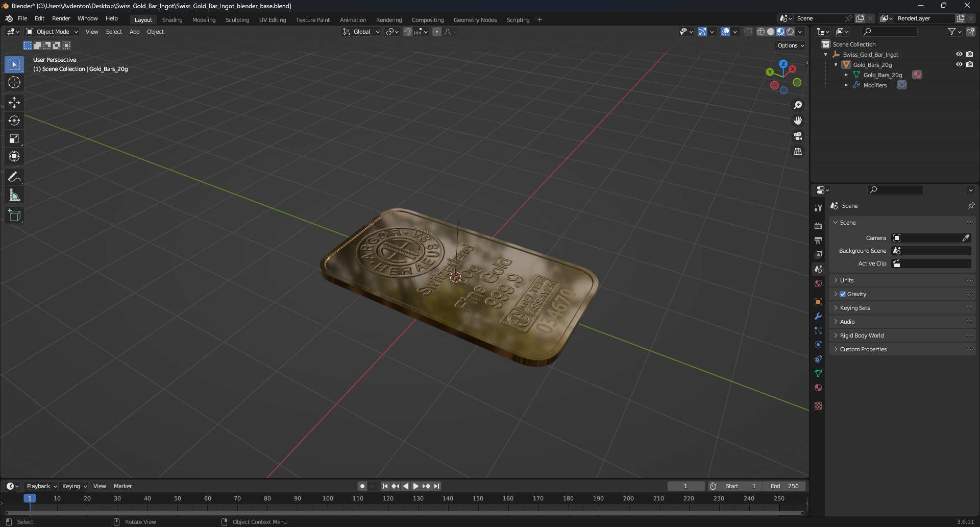Switch perspective/orthographic grid icon
Image resolution: width=980 pixels, height=527 pixels.
[798, 152]
